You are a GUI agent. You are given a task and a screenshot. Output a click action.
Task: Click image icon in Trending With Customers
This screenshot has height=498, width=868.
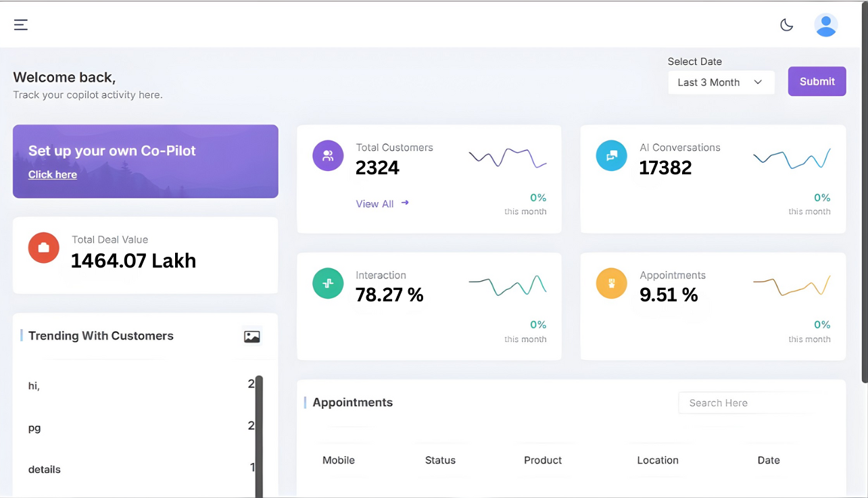point(252,337)
